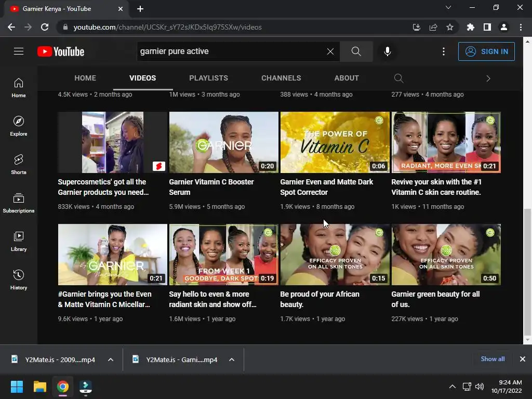Open Supercosmetics Shorts video thumbnail
Image resolution: width=532 pixels, height=399 pixels.
[112, 142]
